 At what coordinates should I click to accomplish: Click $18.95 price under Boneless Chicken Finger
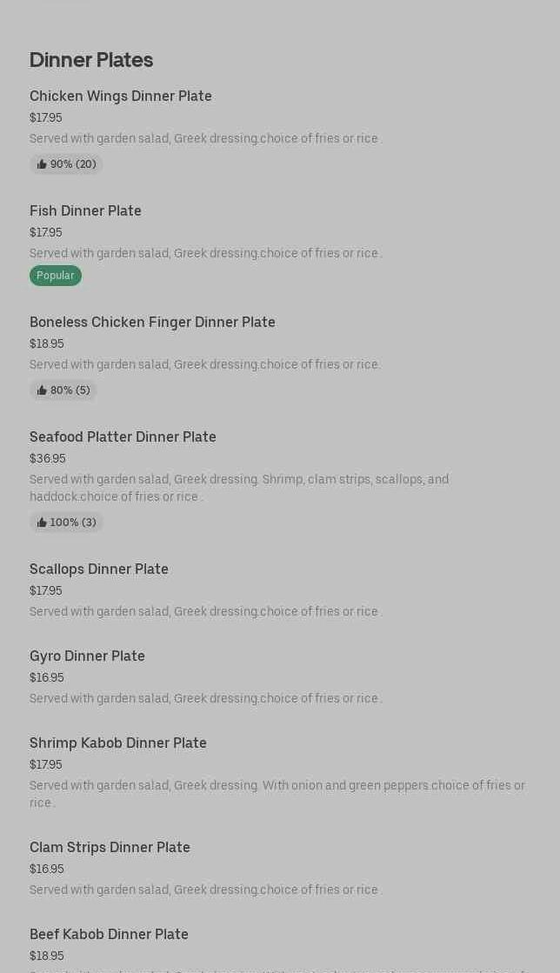tap(47, 343)
